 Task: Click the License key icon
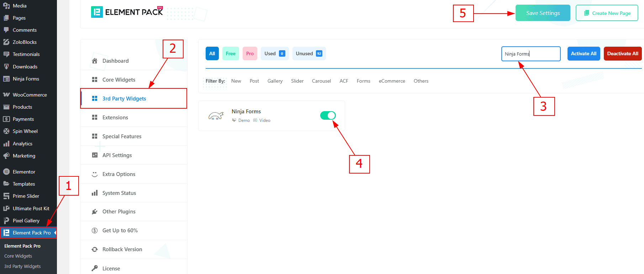point(95,268)
